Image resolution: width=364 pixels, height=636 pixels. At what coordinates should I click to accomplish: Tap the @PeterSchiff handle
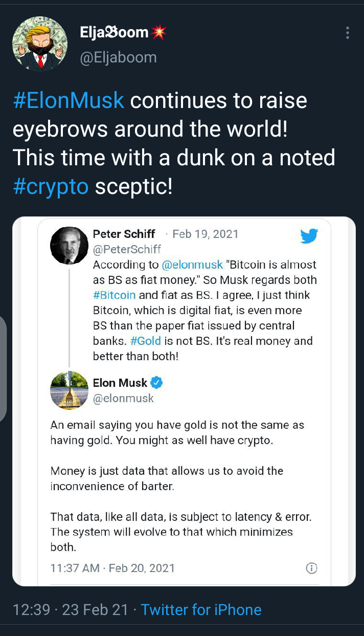(127, 249)
